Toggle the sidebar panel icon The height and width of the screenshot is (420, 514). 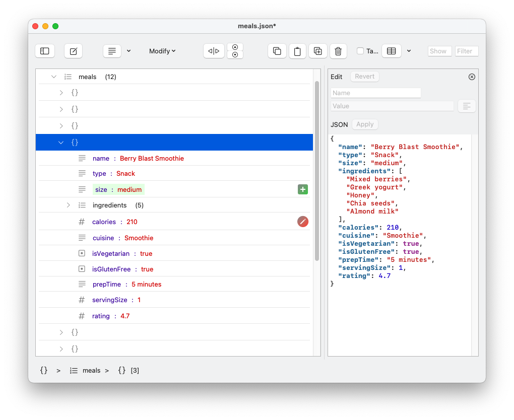44,51
